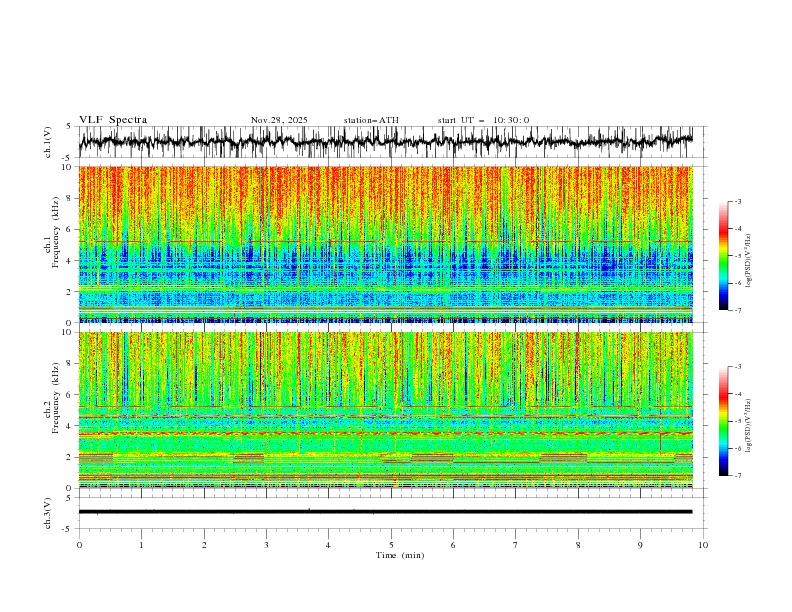
Task: Click the "-7" tick on ch.1 colorbar
Action: pyautogui.click(x=738, y=310)
